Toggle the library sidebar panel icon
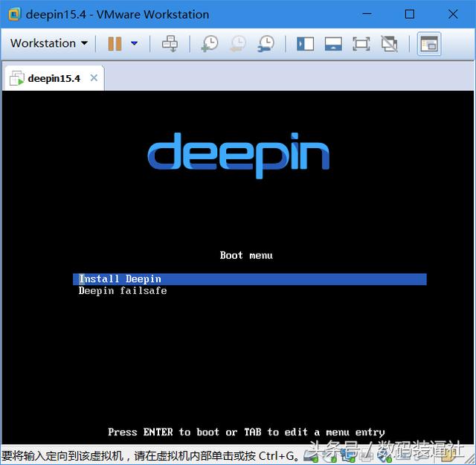 [305, 44]
